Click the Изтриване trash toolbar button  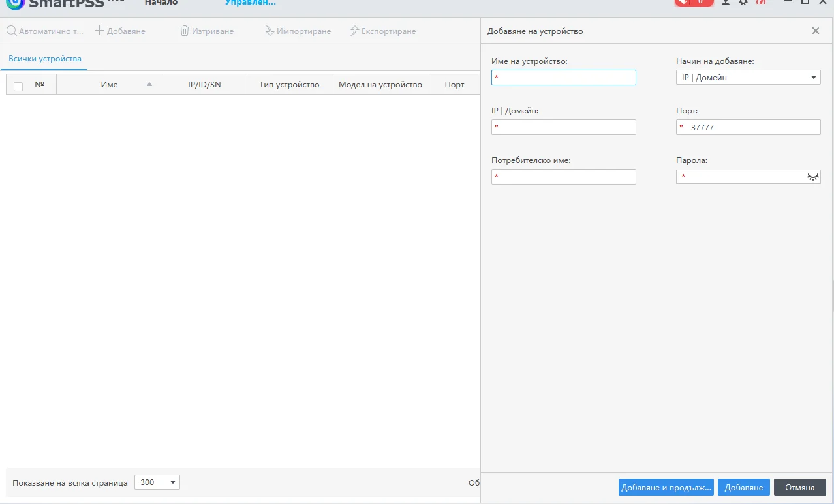pos(206,31)
